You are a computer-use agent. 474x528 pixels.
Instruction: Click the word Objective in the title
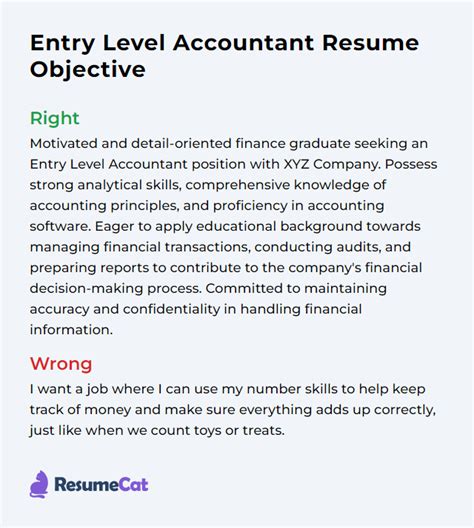point(88,70)
